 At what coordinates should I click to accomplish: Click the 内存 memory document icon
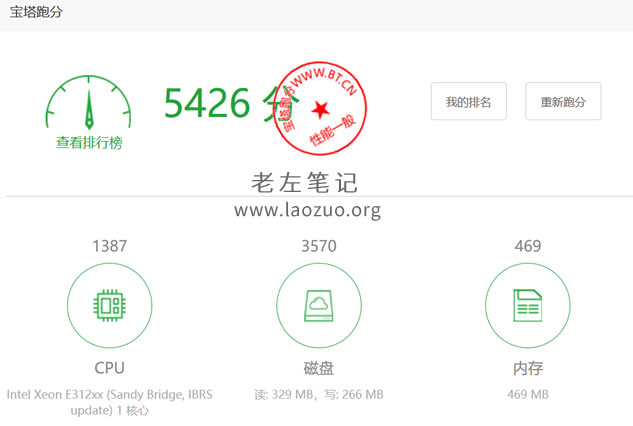coord(528,305)
